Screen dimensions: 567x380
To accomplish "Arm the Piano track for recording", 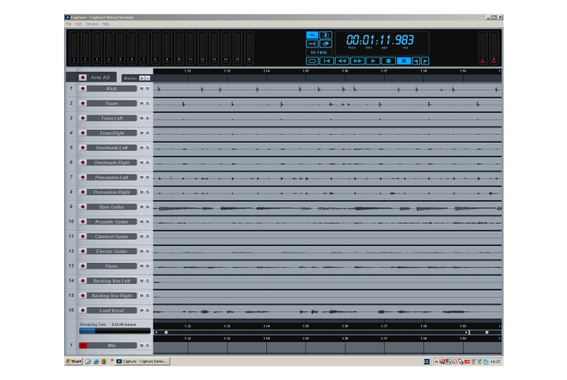I will click(83, 266).
